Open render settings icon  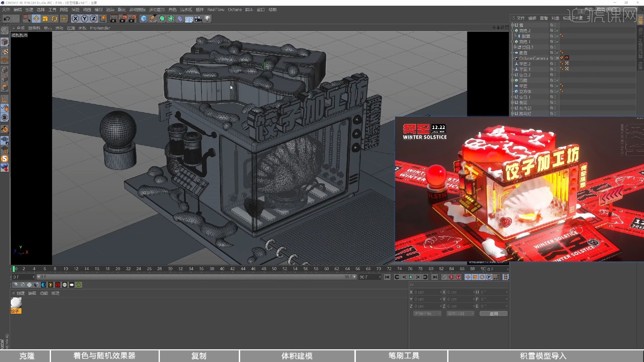[x=132, y=19]
